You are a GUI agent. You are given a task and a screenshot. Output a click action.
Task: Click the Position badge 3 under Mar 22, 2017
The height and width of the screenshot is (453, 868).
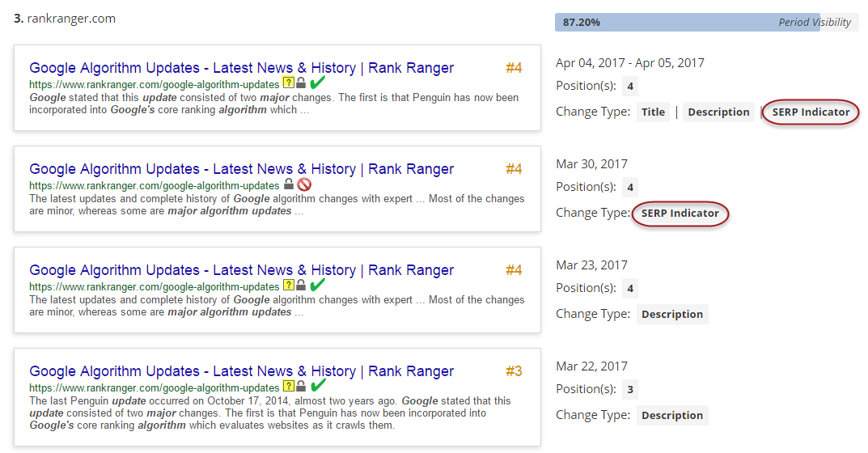coord(630,389)
